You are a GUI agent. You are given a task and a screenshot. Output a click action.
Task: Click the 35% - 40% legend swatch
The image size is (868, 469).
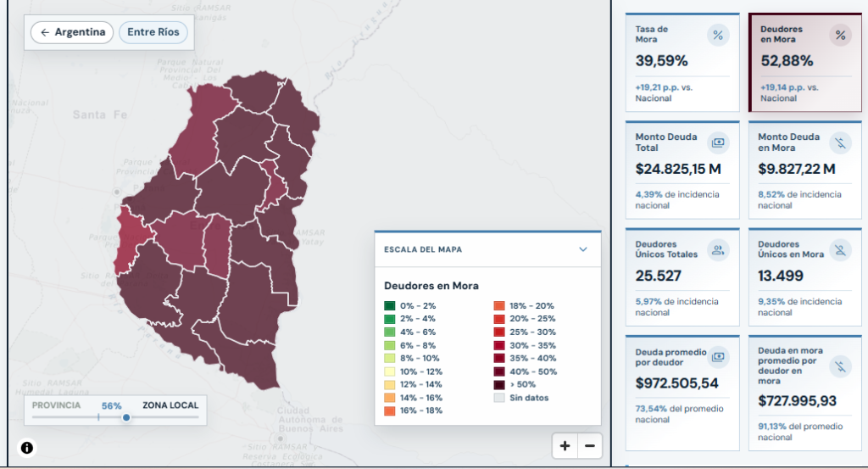coord(499,358)
